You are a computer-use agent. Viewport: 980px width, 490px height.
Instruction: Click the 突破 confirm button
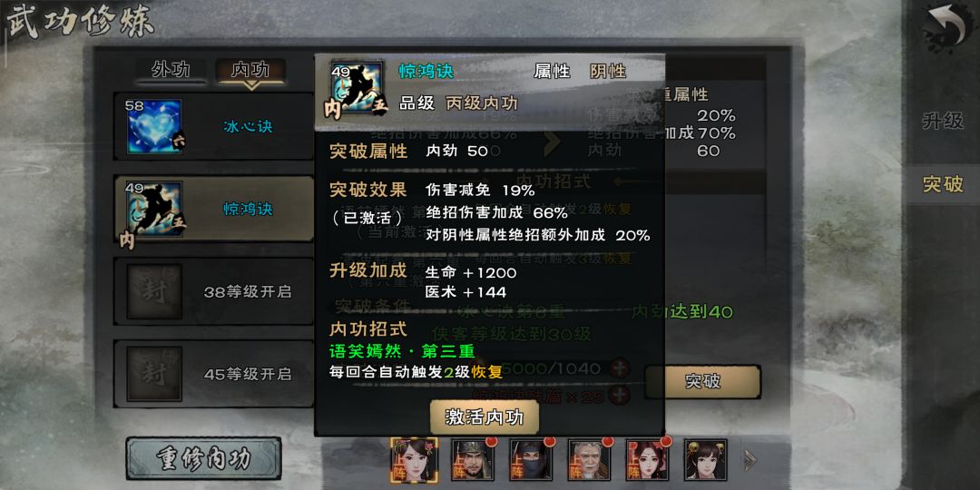point(702,382)
